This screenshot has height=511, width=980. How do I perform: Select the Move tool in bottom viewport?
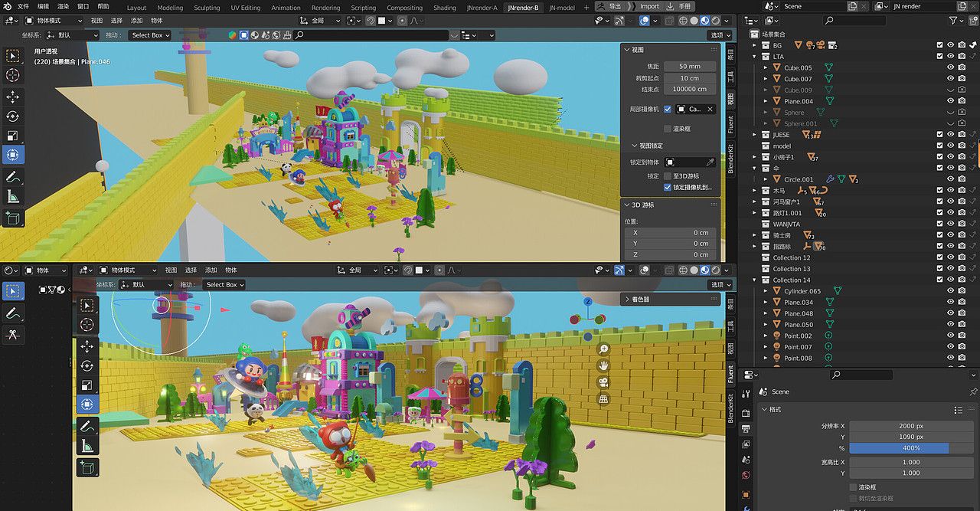[87, 346]
